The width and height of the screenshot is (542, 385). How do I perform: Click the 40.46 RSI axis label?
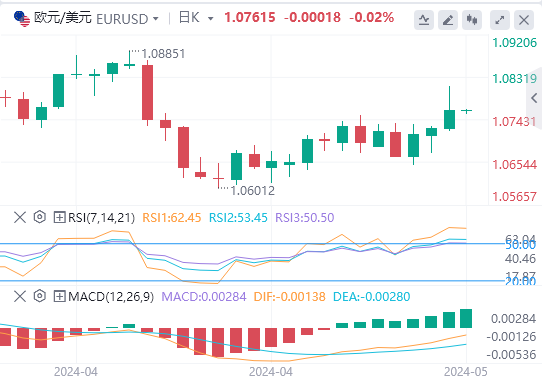point(520,259)
